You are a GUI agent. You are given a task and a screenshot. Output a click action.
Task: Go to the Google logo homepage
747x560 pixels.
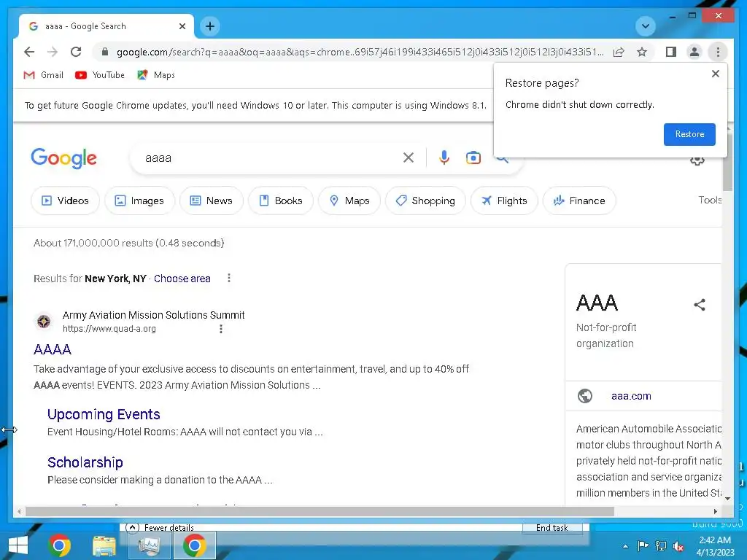(64, 158)
